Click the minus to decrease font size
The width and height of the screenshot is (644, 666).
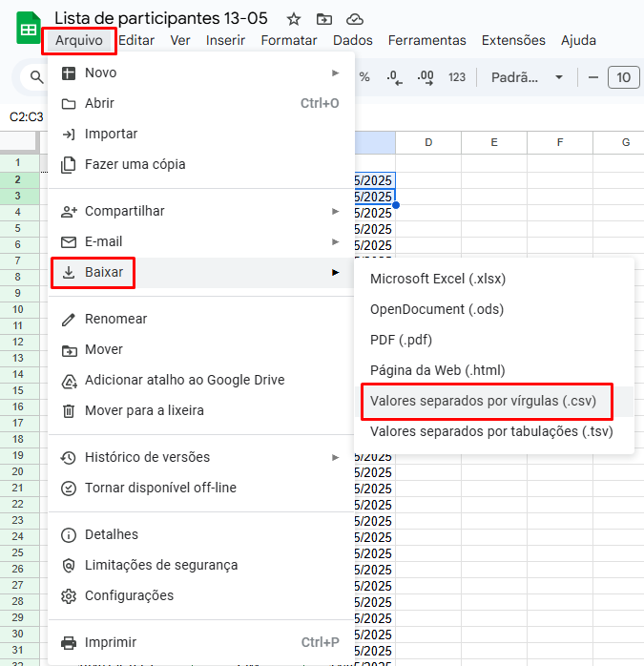click(592, 77)
